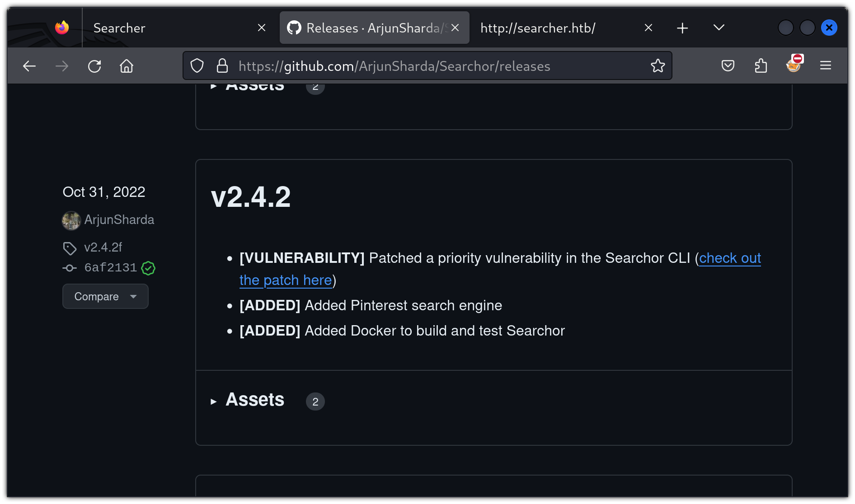The image size is (855, 504).
Task: Open the 6af2131 commit link
Action: (110, 268)
